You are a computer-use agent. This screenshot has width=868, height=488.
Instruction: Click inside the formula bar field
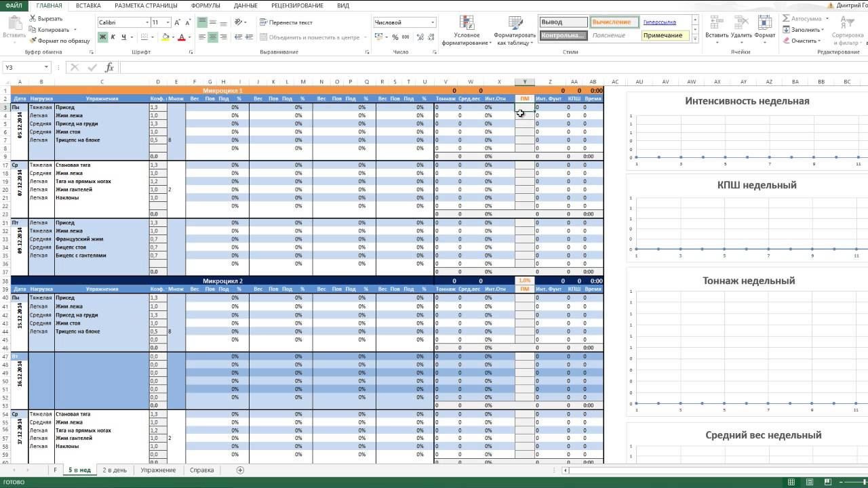tap(492, 67)
